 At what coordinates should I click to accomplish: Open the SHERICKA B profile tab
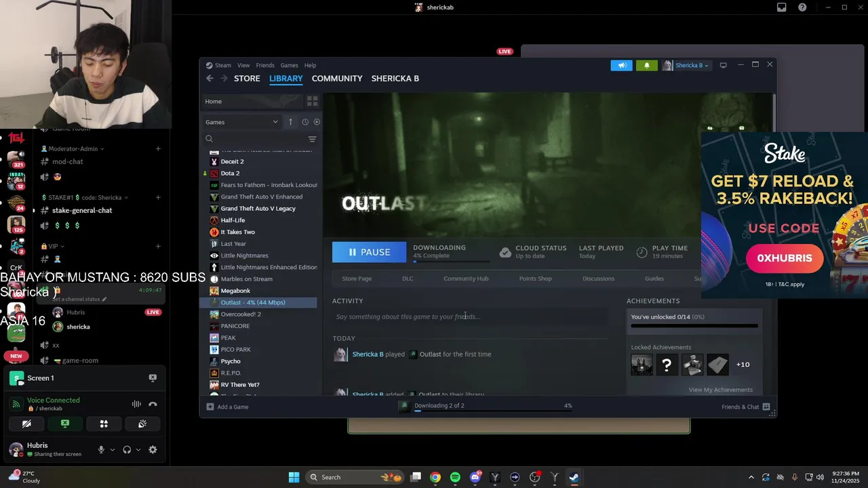[395, 79]
